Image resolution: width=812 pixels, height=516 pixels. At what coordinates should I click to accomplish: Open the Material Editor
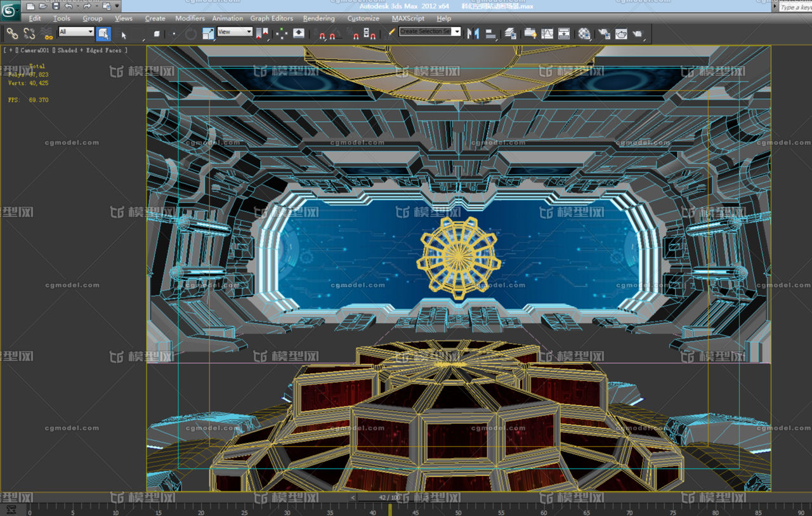583,33
